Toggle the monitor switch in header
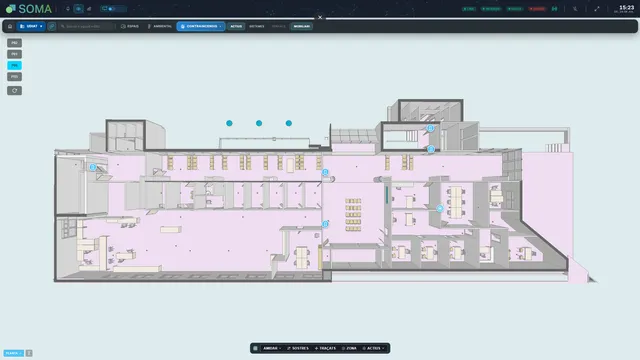640x360 pixels. tap(113, 9)
